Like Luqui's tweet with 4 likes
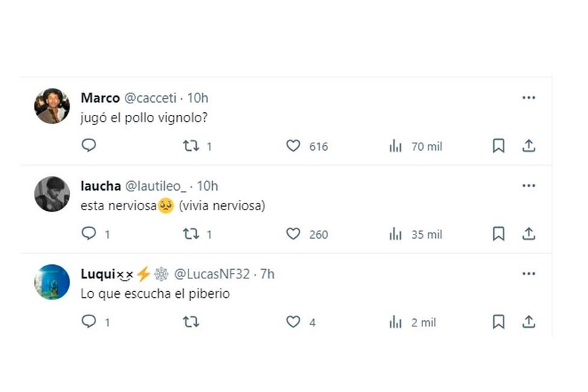The width and height of the screenshot is (588, 392). 293,322
